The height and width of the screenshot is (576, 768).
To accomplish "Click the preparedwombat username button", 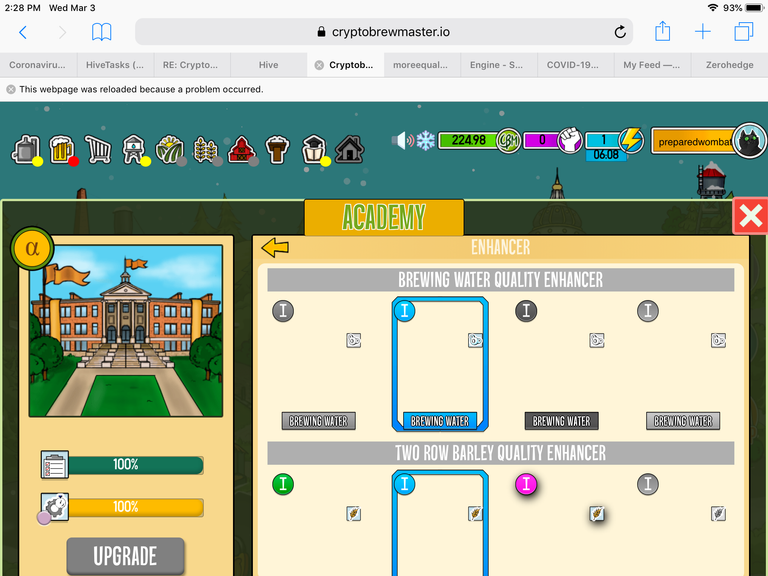I will click(x=693, y=142).
